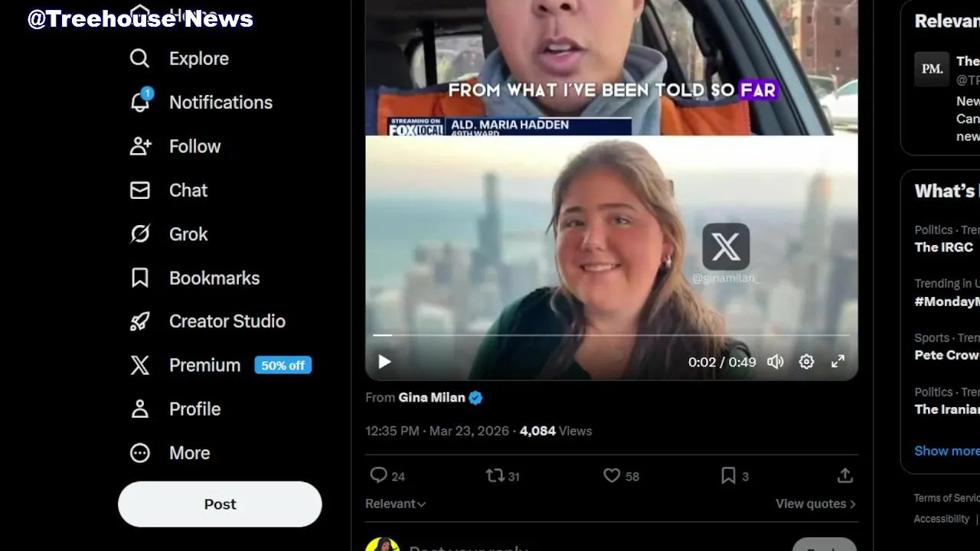Expand the Relevant replies sort dropdown
This screenshot has height=551, width=980.
point(395,504)
